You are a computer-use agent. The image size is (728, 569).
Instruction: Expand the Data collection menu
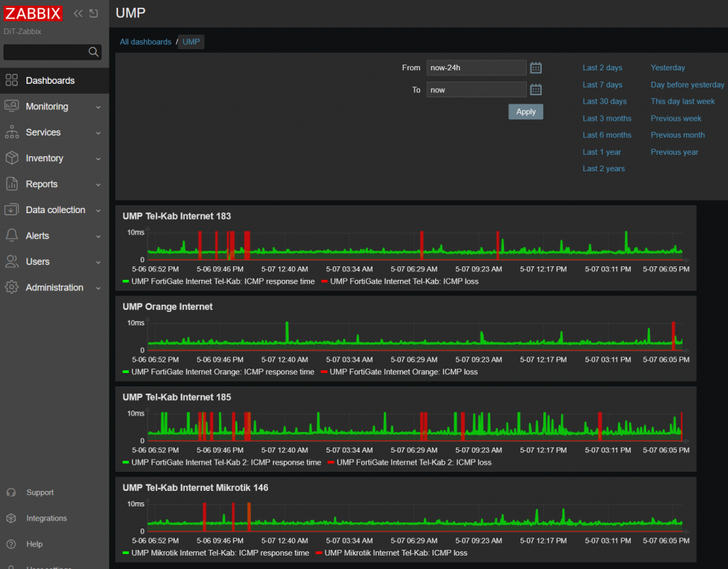[55, 210]
